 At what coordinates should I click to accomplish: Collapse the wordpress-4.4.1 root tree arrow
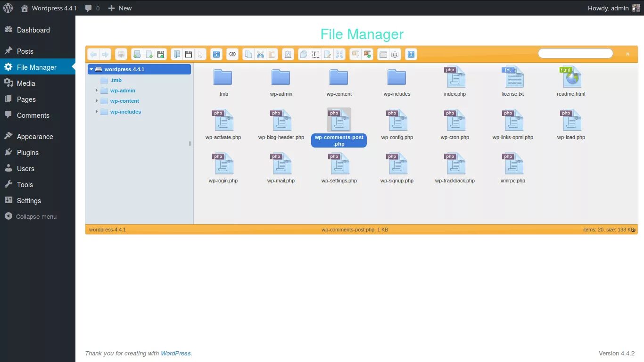[x=91, y=69]
